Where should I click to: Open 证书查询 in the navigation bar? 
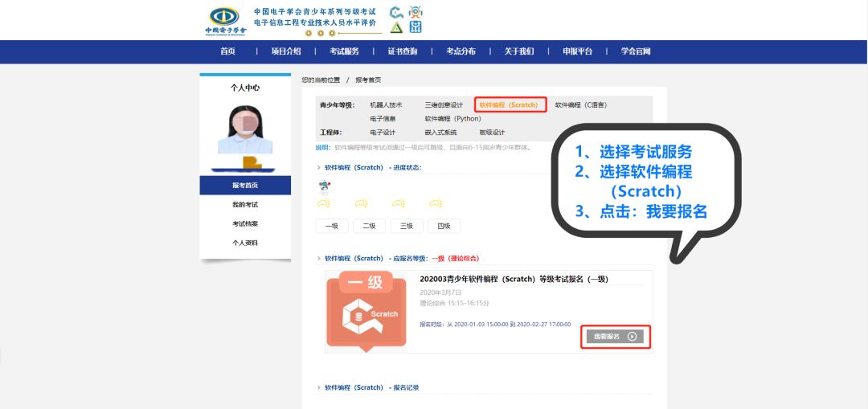403,51
